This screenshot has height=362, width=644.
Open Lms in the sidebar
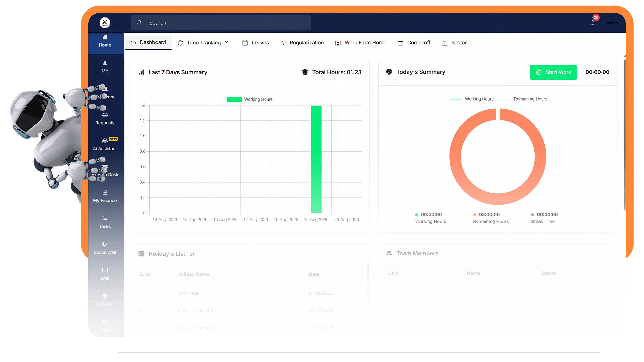(x=105, y=274)
